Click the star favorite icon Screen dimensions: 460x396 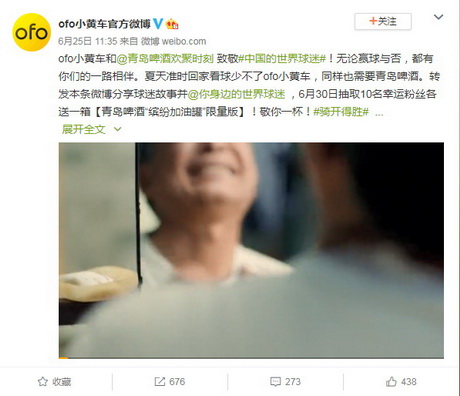(43, 382)
